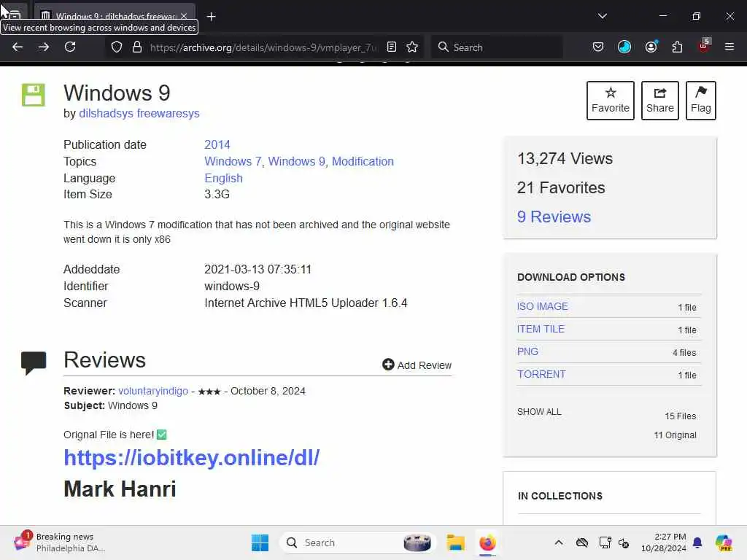Open the Windows 7 topic link

click(233, 161)
